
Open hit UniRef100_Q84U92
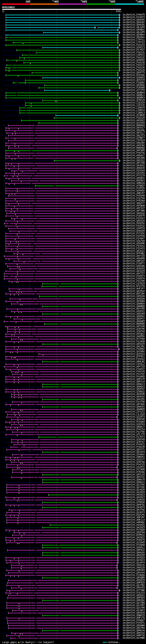point(133,22)
